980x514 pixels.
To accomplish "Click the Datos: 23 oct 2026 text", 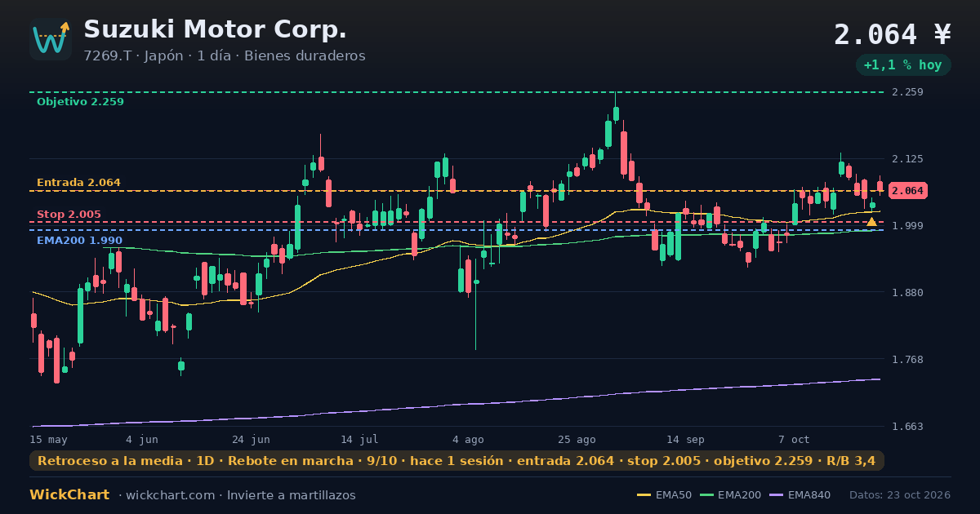I will (x=900, y=495).
